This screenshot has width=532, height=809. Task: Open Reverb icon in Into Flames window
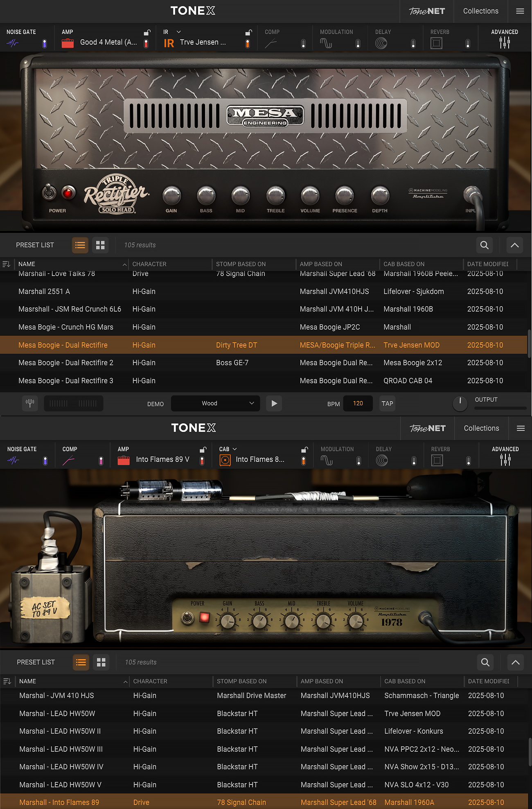pyautogui.click(x=437, y=461)
